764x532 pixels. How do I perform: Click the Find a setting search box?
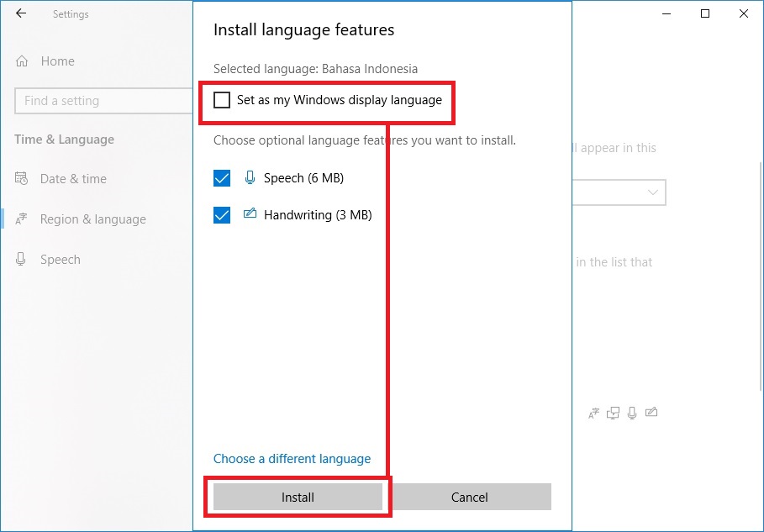click(x=101, y=100)
